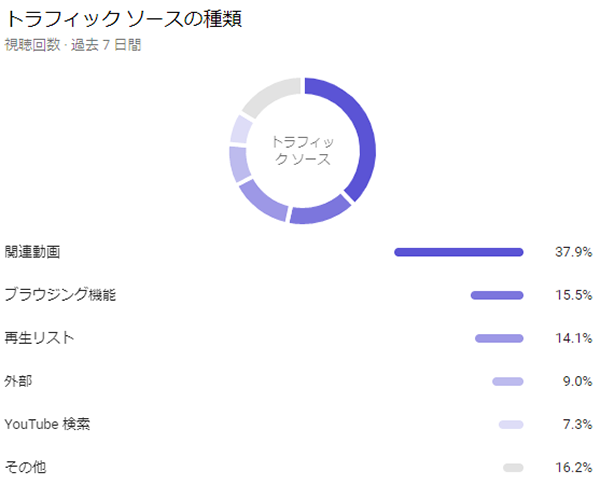Click the ブラウジング機能 percentage bar
This screenshot has width=600, height=485.
(497, 295)
